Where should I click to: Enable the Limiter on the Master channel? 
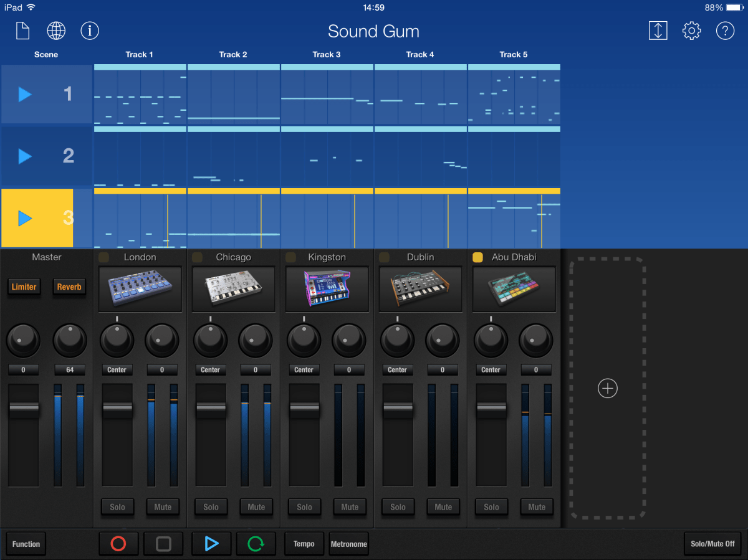click(x=24, y=287)
